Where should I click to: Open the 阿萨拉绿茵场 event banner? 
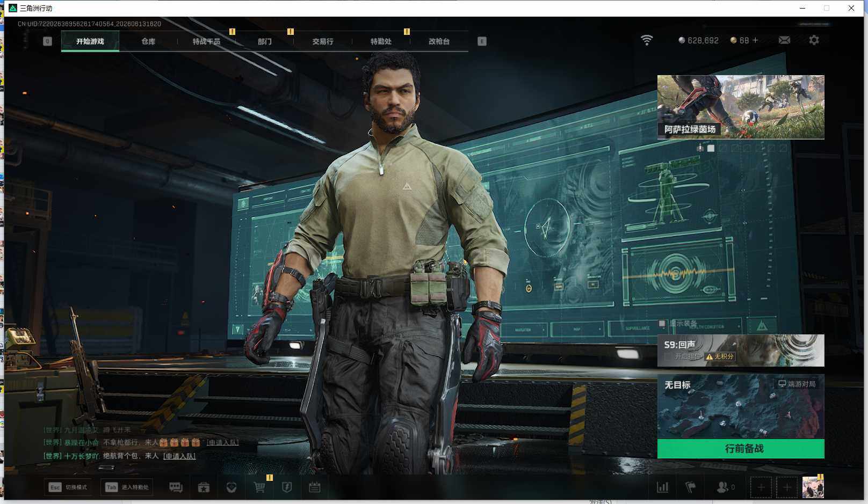click(x=741, y=107)
